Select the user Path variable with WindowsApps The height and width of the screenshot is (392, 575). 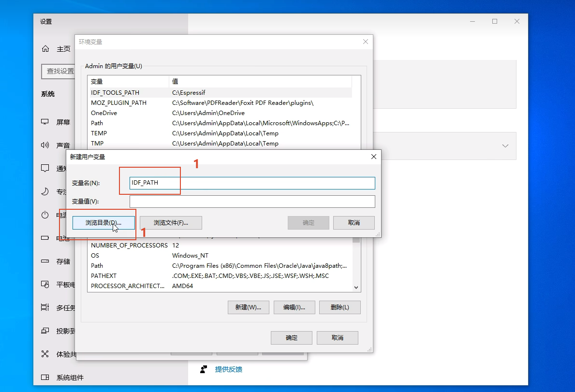point(220,123)
